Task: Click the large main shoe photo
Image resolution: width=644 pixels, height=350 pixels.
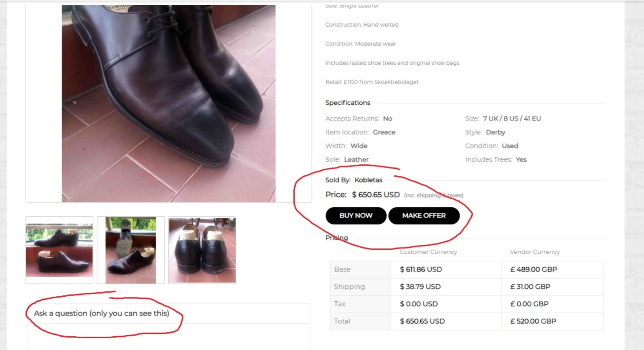Action: (169, 103)
